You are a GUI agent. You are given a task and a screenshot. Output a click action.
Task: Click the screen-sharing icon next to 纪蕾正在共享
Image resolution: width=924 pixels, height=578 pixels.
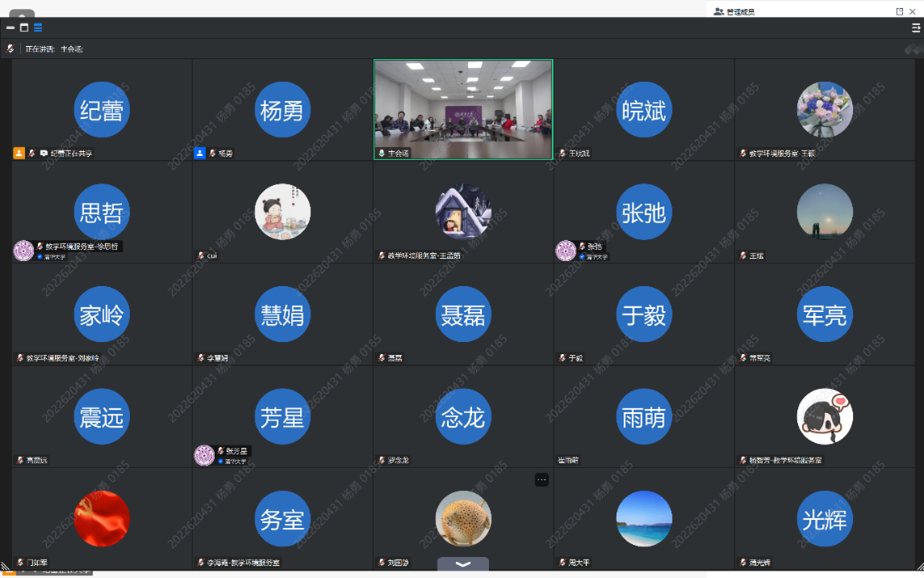coord(44,153)
